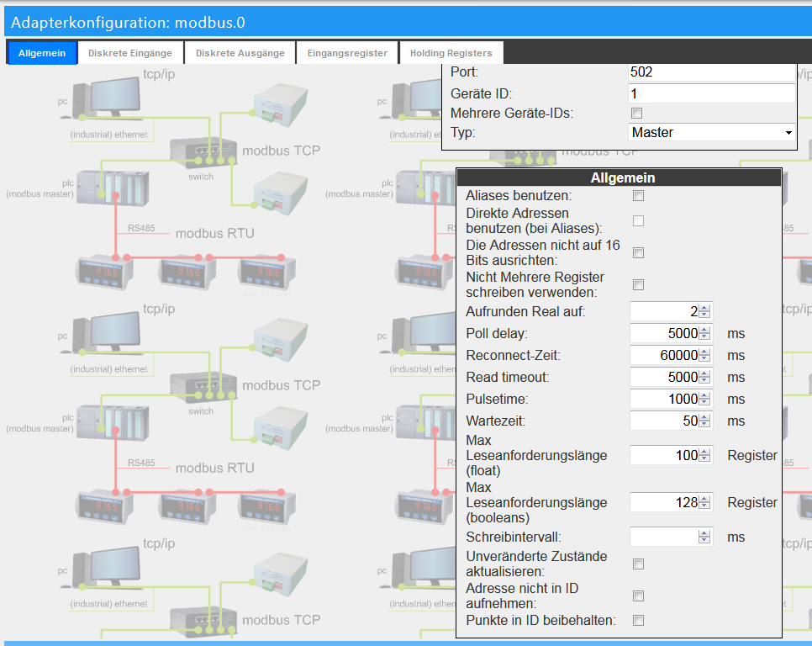
Task: Click the Poll delay spinner arrows
Action: pos(704,333)
